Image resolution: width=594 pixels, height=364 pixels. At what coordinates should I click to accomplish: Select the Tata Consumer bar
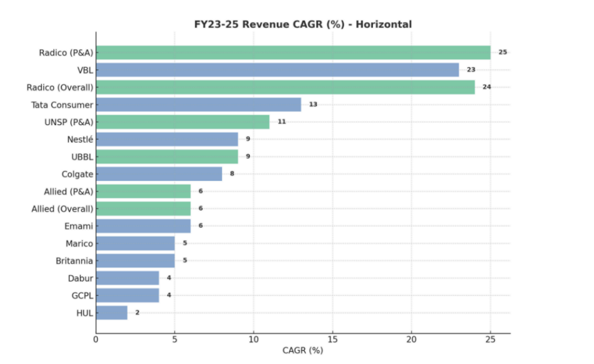tap(198, 105)
